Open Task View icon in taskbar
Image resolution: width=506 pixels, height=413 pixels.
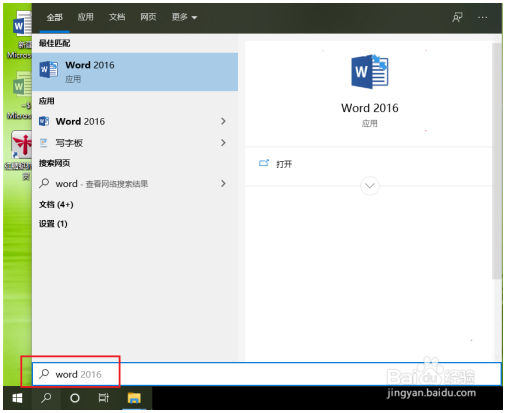point(104,398)
